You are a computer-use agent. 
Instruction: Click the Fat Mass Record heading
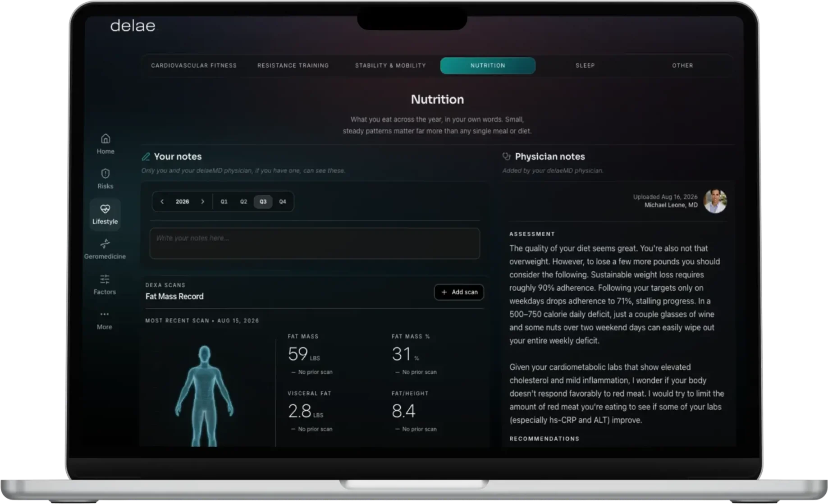tap(174, 296)
